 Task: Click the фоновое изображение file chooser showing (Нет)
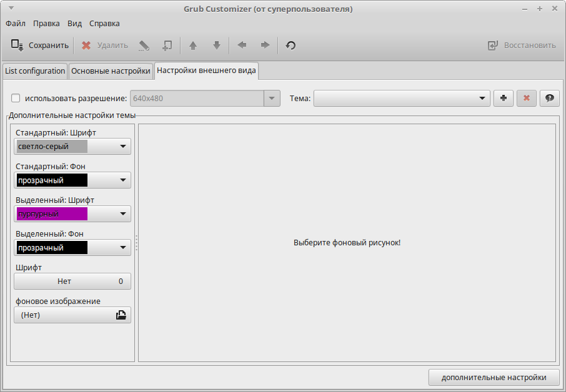point(72,315)
